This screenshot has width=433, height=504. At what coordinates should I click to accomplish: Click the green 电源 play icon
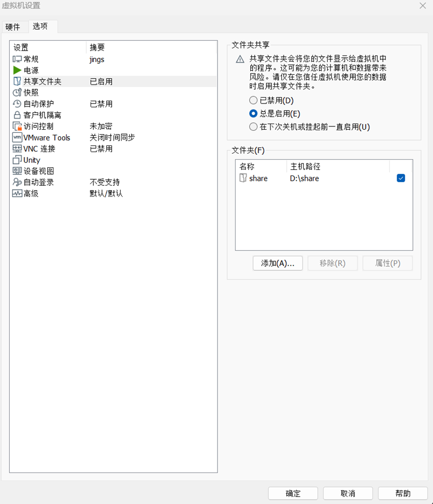click(17, 70)
